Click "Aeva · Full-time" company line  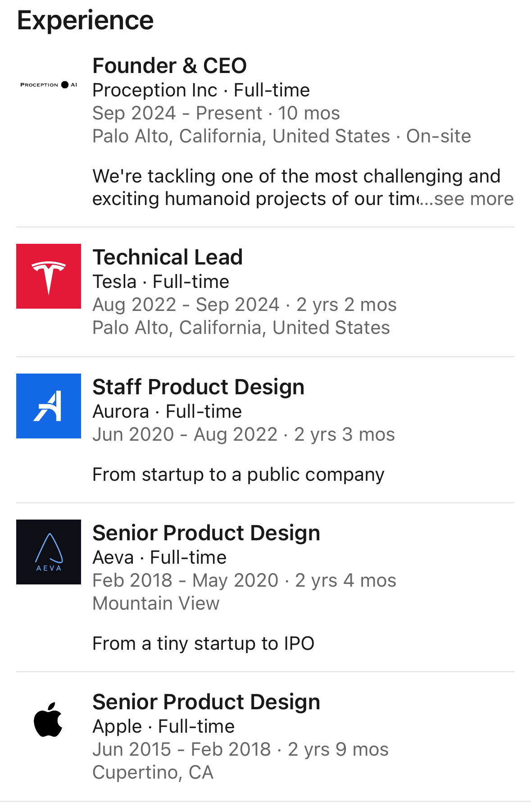tap(159, 558)
